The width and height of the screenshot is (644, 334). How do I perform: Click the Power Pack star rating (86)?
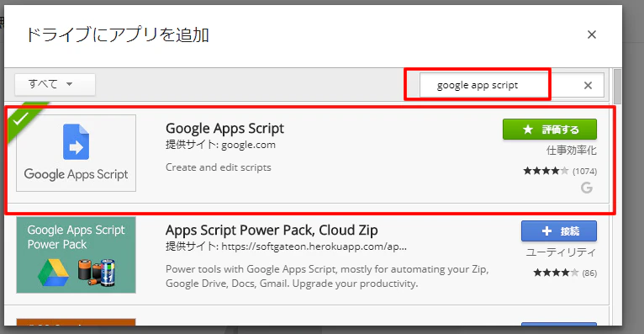tap(556, 273)
